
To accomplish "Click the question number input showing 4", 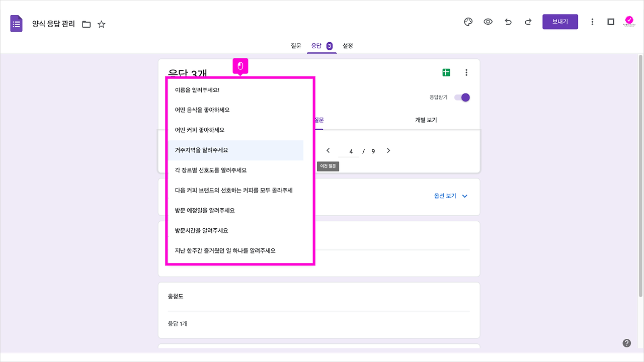I will [x=351, y=151].
